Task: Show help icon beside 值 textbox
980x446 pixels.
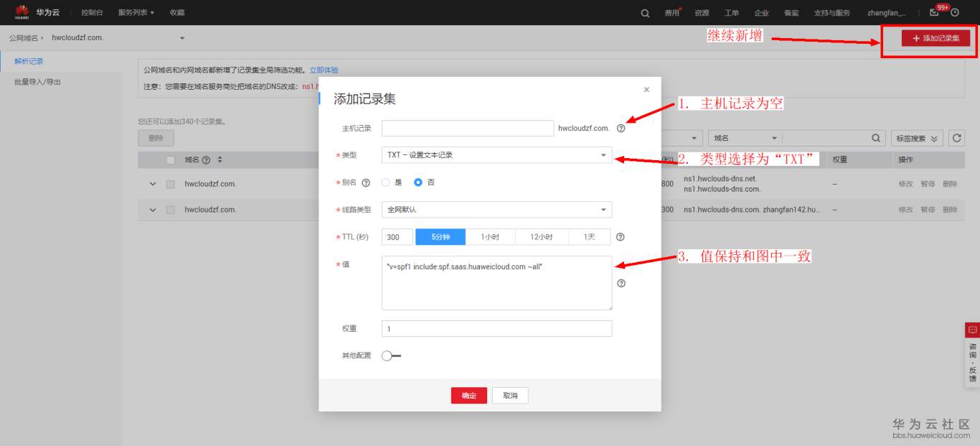Action: pyautogui.click(x=621, y=283)
